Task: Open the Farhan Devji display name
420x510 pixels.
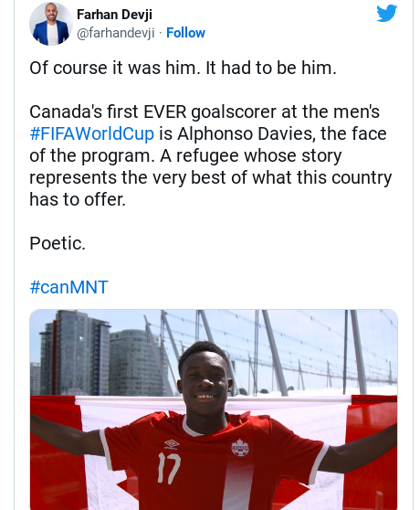Action: pos(114,15)
